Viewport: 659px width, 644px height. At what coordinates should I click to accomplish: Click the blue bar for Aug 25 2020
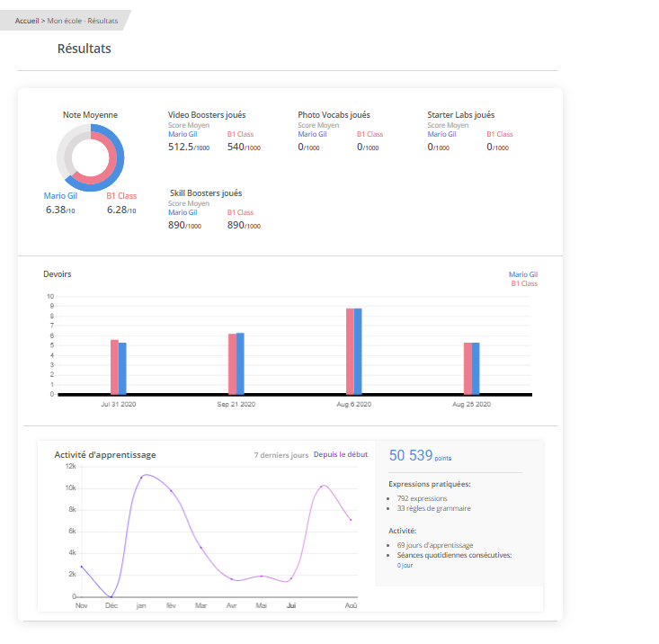476,369
